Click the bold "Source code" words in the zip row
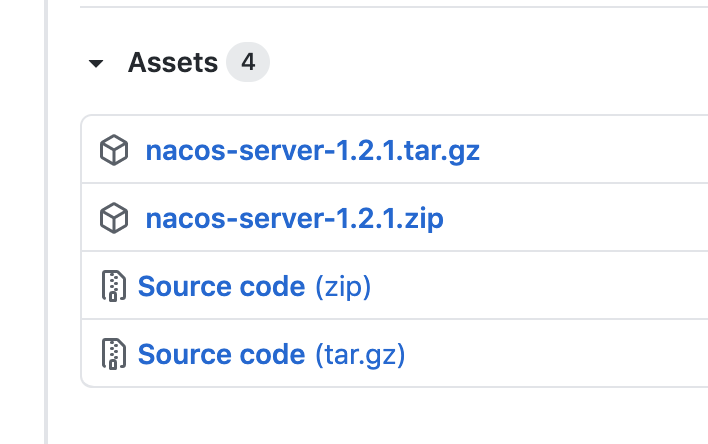 221,286
